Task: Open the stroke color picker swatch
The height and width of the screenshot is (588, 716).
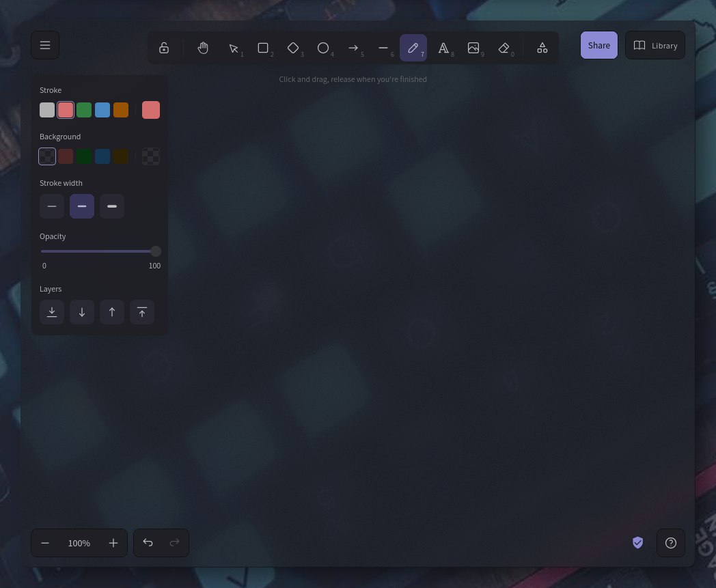Action: click(x=151, y=110)
